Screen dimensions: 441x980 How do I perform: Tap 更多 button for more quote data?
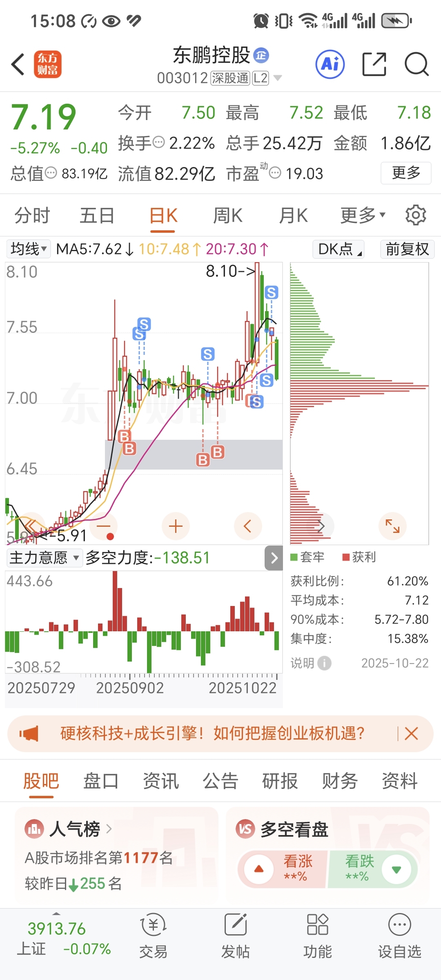tap(406, 173)
